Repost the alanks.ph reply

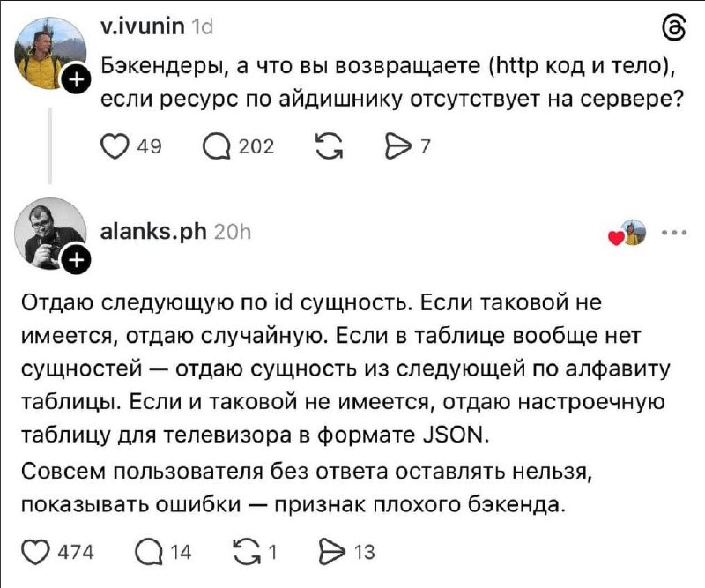click(x=248, y=552)
